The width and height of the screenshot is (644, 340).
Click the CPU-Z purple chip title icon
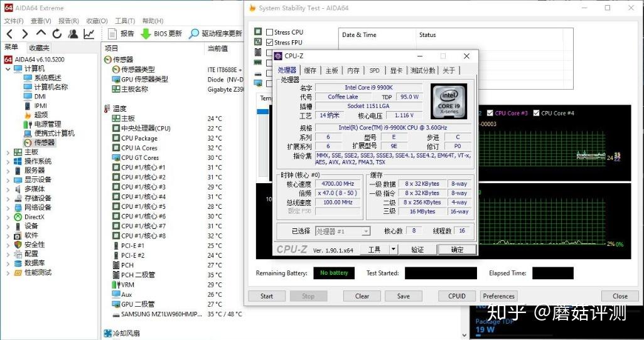(x=278, y=56)
